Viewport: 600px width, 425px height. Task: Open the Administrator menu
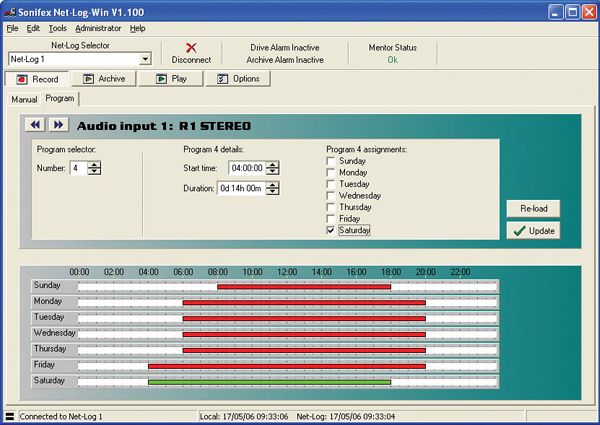97,28
